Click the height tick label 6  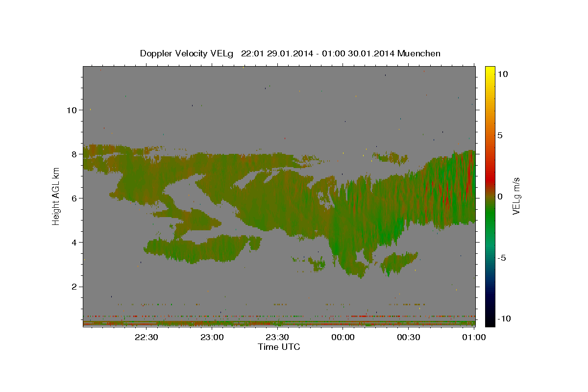click(74, 198)
